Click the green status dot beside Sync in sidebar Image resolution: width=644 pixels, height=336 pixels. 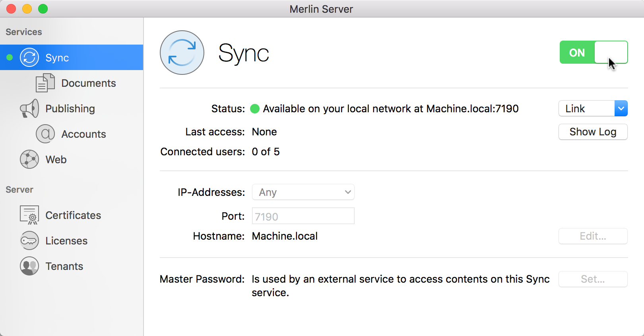tap(10, 57)
